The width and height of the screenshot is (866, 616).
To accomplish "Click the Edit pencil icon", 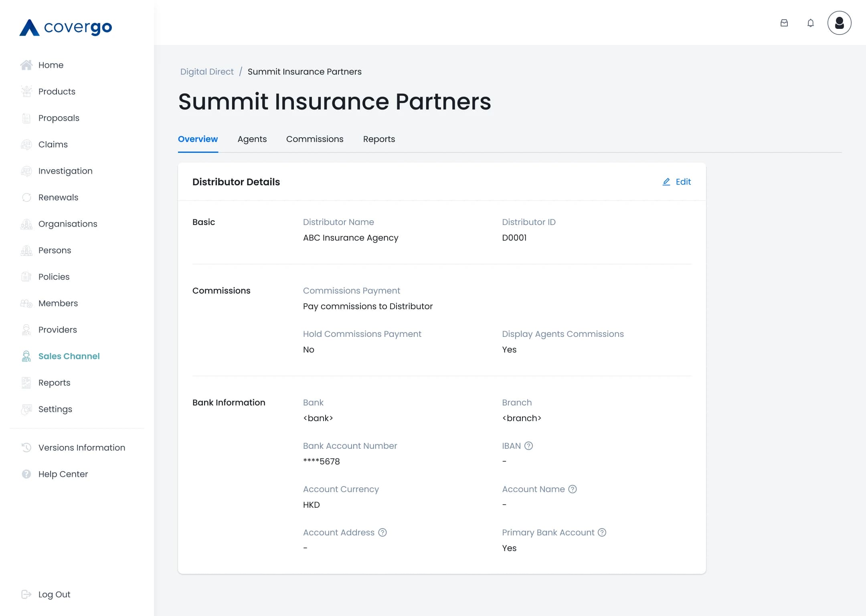I will tap(666, 182).
